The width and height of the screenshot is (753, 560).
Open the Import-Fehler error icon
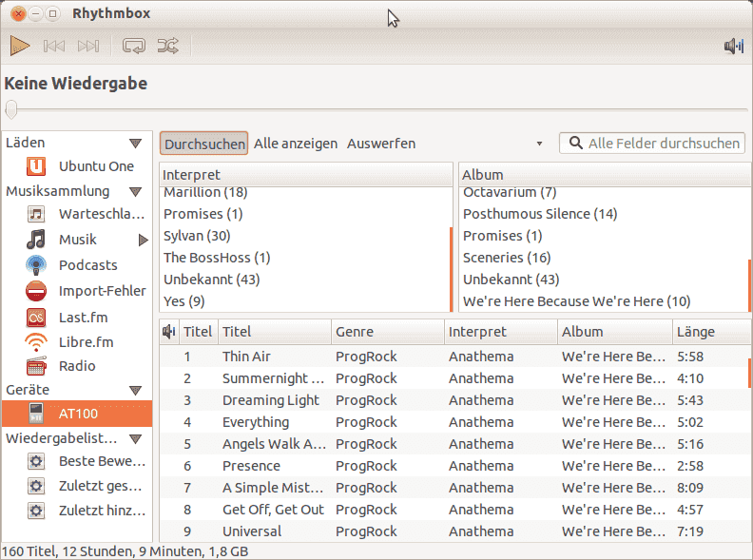[36, 291]
